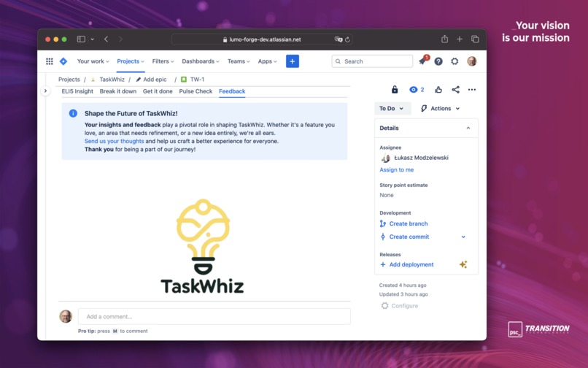Click the Jira Search field
Screen dimensions: 588x368
(372, 61)
